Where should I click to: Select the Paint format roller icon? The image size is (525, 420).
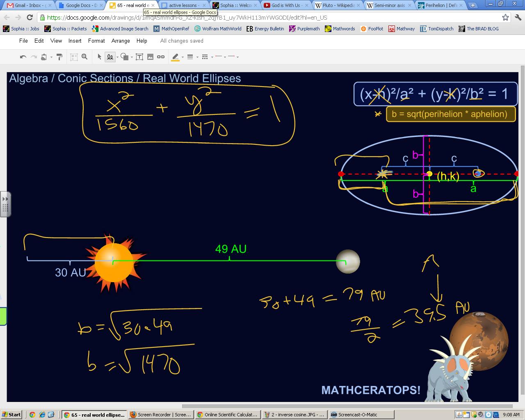[59, 57]
